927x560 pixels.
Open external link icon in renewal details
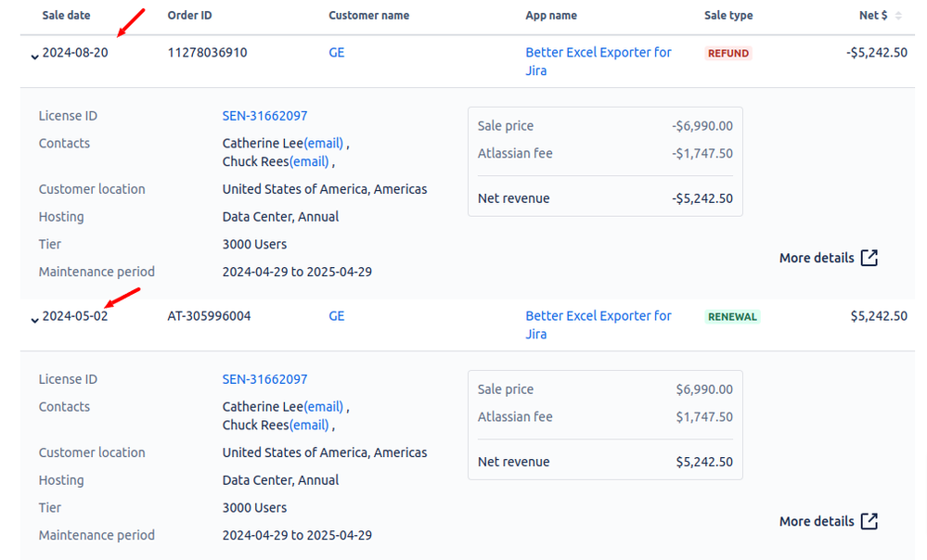(869, 521)
